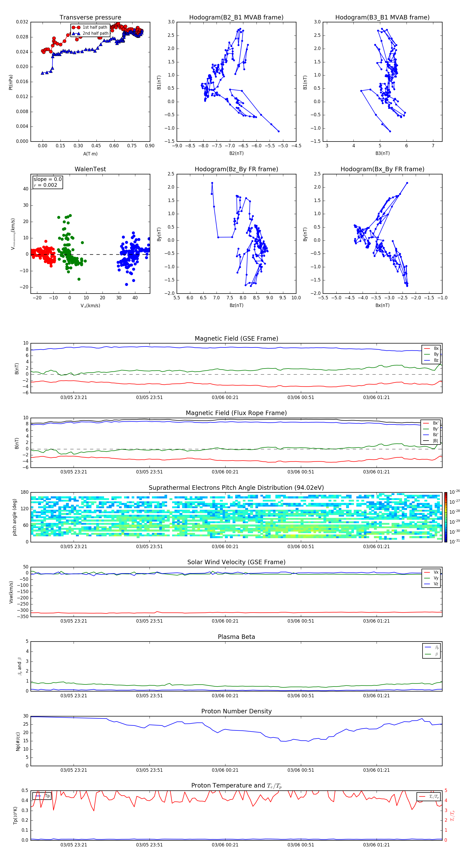
Task: Click the "Proton Number Density" title
Action: (x=236, y=711)
